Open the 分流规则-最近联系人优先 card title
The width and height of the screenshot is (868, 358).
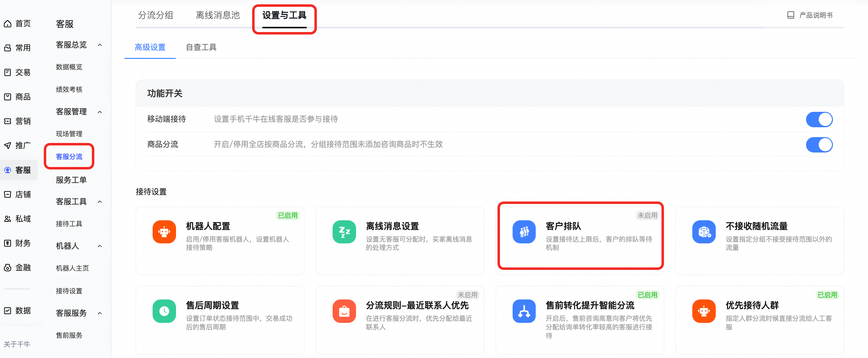click(x=417, y=305)
